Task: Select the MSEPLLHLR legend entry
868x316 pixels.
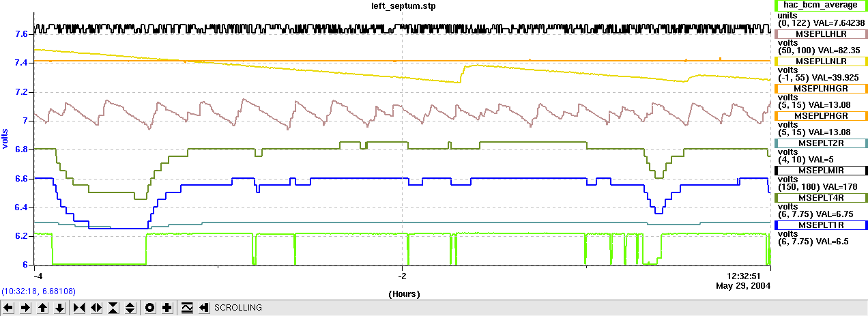Action: click(822, 33)
